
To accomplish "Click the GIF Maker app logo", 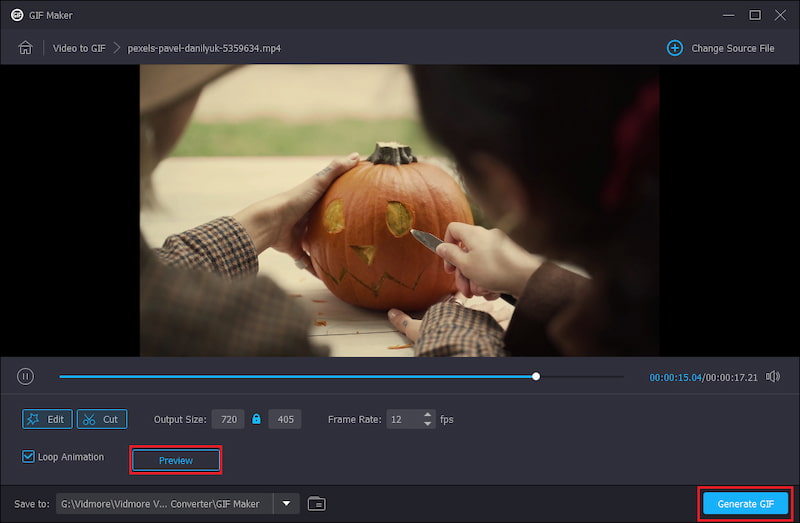I will click(x=17, y=15).
